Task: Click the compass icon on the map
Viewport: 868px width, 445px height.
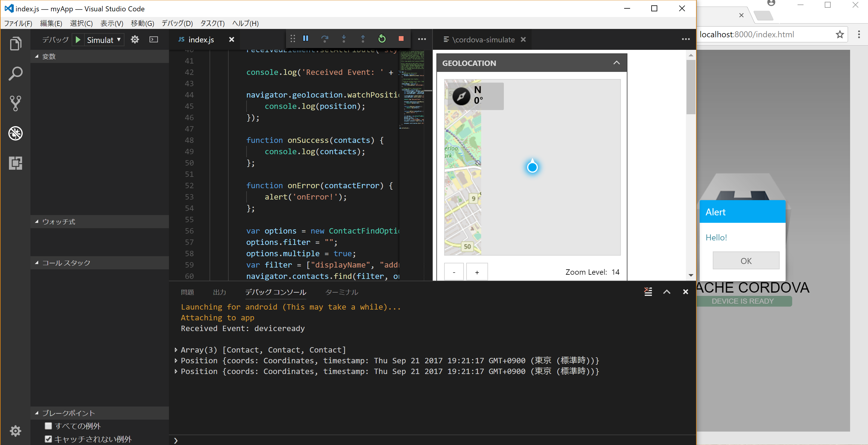Action: tap(461, 96)
